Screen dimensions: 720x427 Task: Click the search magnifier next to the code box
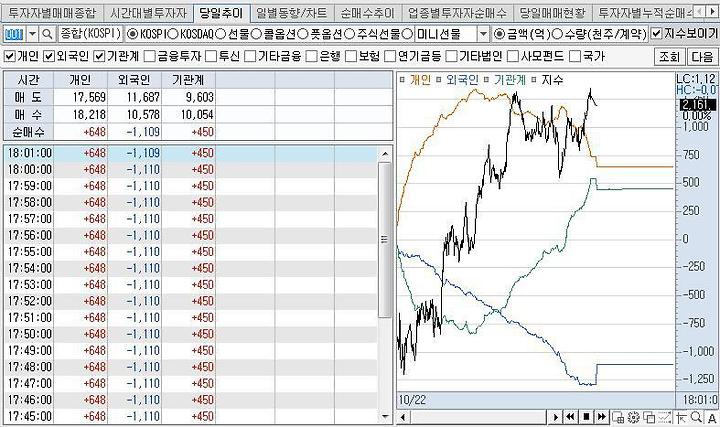coord(47,34)
